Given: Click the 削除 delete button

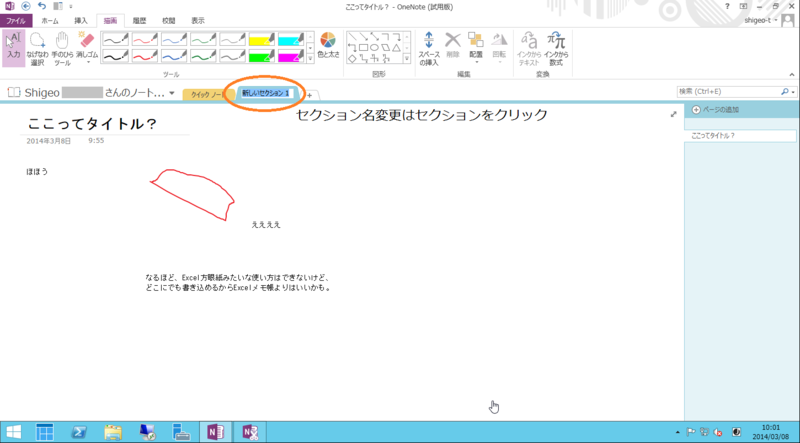Looking at the screenshot, I should [453, 45].
